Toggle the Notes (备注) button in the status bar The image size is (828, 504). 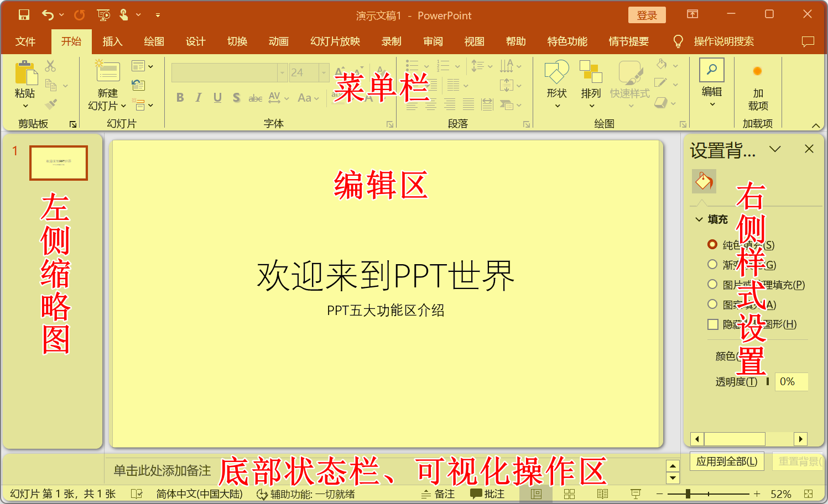tap(438, 494)
